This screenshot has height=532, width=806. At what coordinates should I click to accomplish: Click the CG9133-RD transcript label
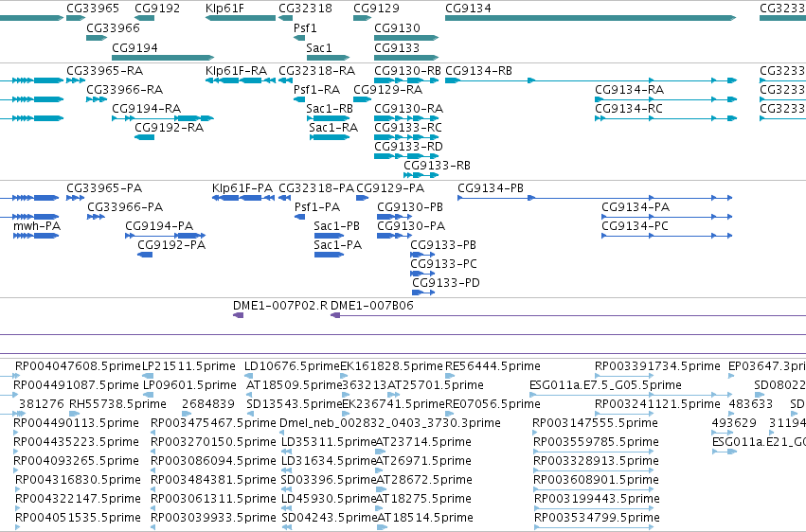pos(408,147)
